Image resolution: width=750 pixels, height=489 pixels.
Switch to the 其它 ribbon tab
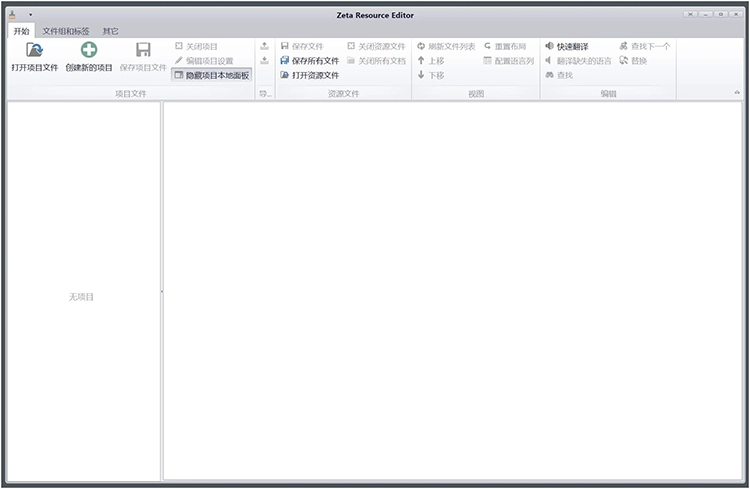(110, 31)
